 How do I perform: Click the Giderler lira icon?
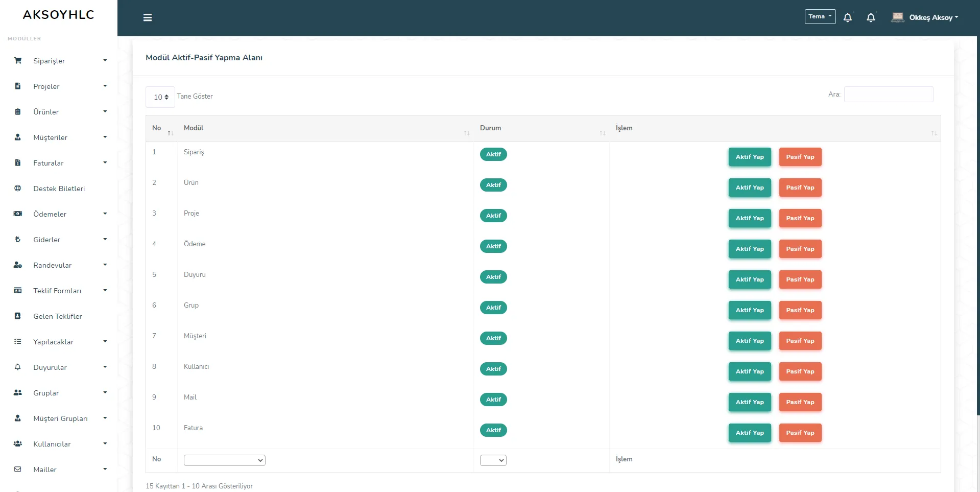[x=18, y=240]
